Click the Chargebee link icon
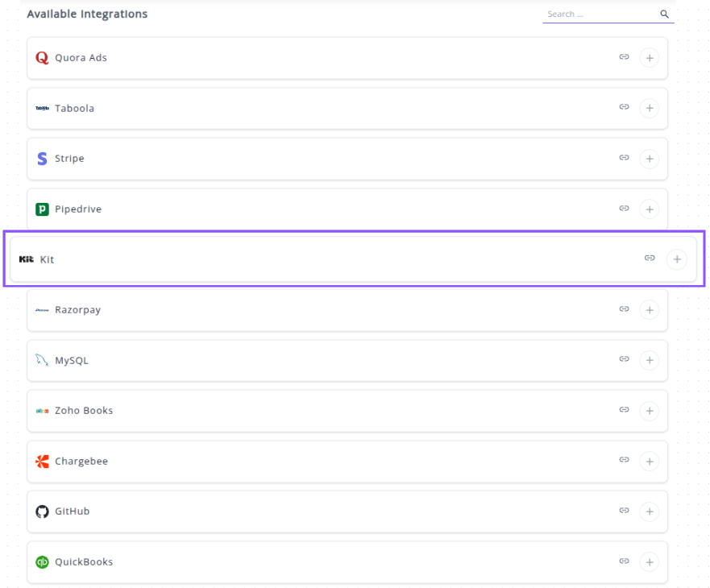This screenshot has width=710, height=588. (624, 461)
